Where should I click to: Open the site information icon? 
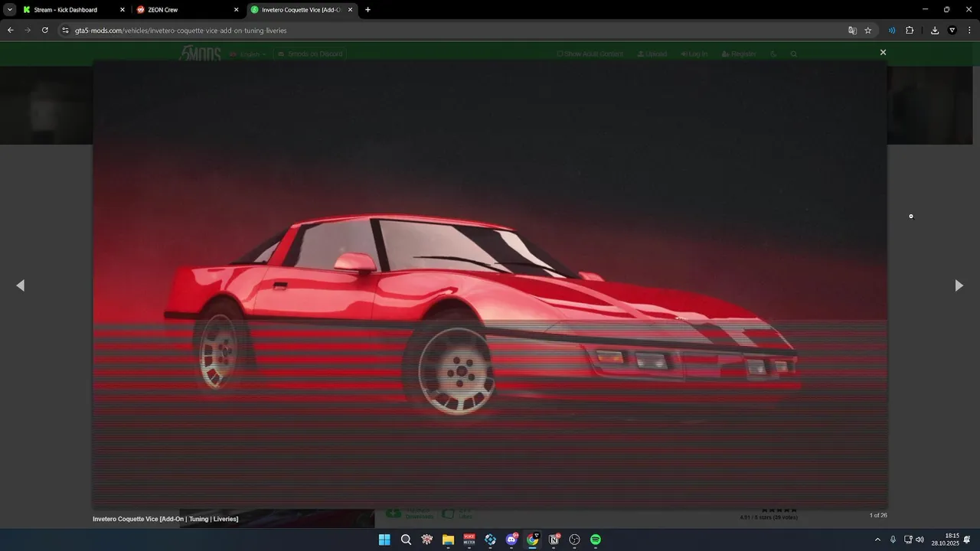click(66, 30)
